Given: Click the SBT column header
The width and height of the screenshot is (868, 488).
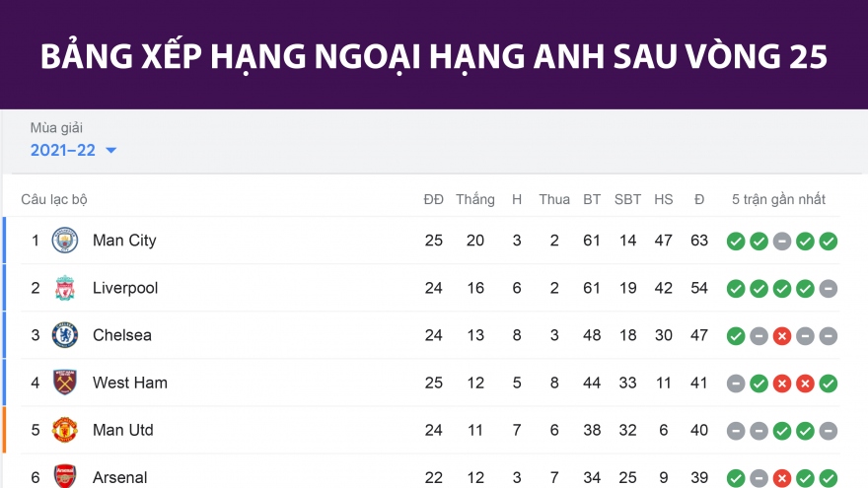Looking at the screenshot, I should tap(627, 199).
